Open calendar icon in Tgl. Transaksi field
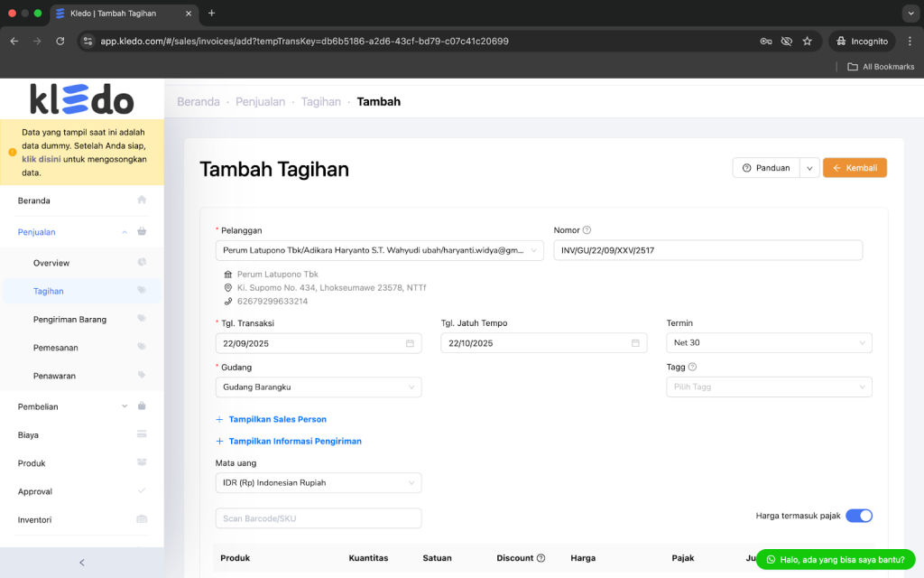 coord(410,343)
